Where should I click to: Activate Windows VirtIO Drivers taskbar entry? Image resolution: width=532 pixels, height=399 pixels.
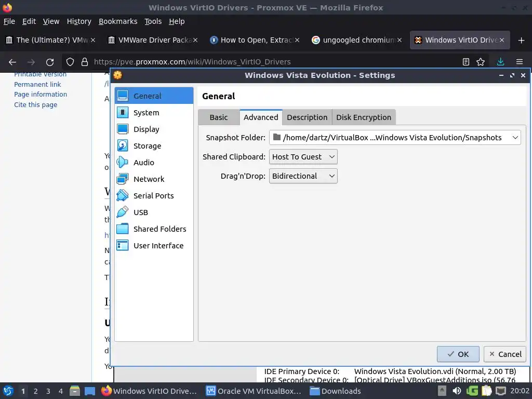tap(149, 391)
